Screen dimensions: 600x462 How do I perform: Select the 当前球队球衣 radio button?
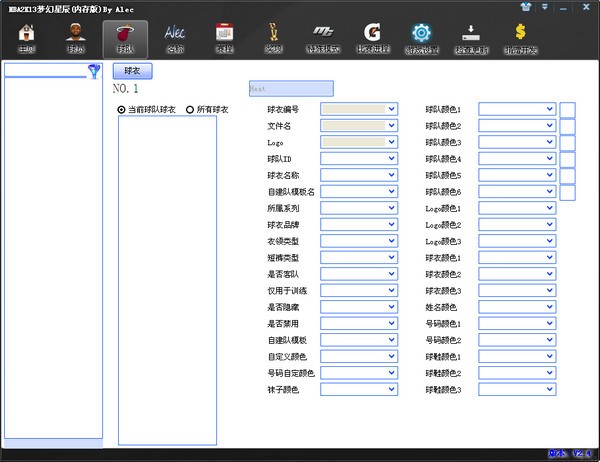click(x=122, y=109)
